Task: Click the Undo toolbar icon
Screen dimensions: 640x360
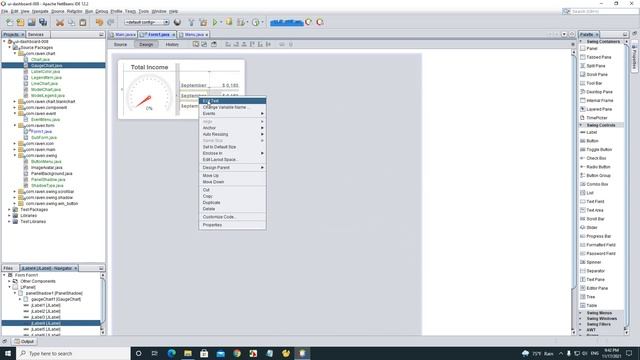Action: point(99,22)
